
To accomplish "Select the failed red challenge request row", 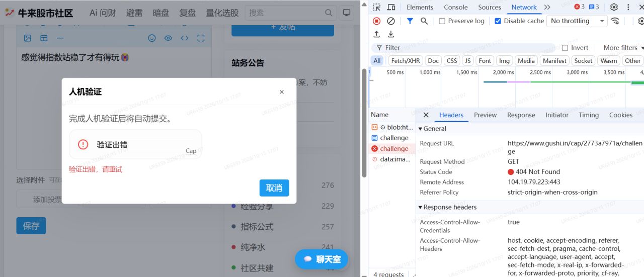I will 392,149.
